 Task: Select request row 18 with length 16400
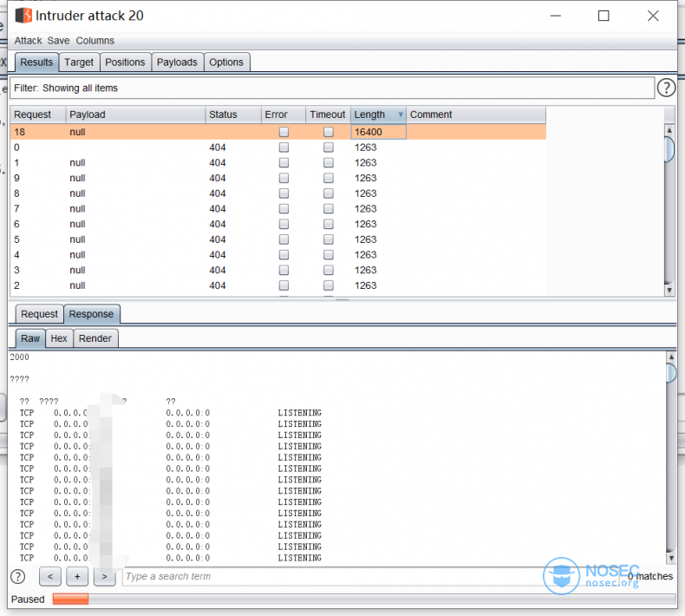pos(277,132)
